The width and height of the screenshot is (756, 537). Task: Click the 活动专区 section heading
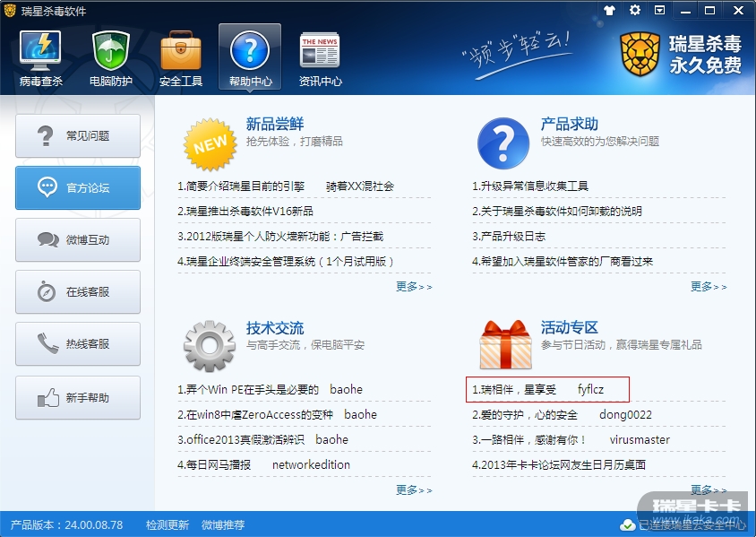pyautogui.click(x=570, y=327)
